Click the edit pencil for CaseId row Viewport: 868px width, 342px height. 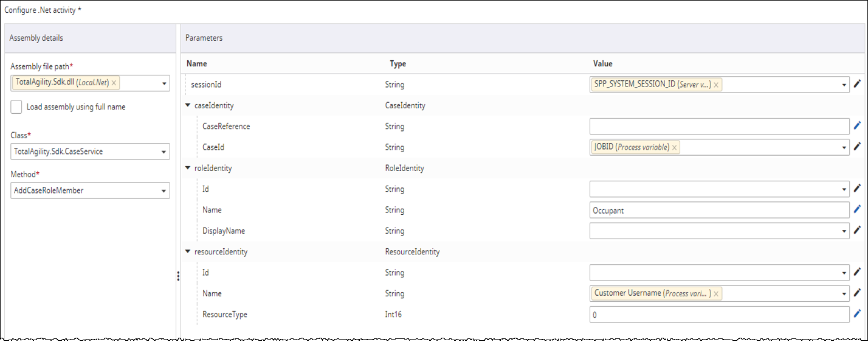[858, 147]
